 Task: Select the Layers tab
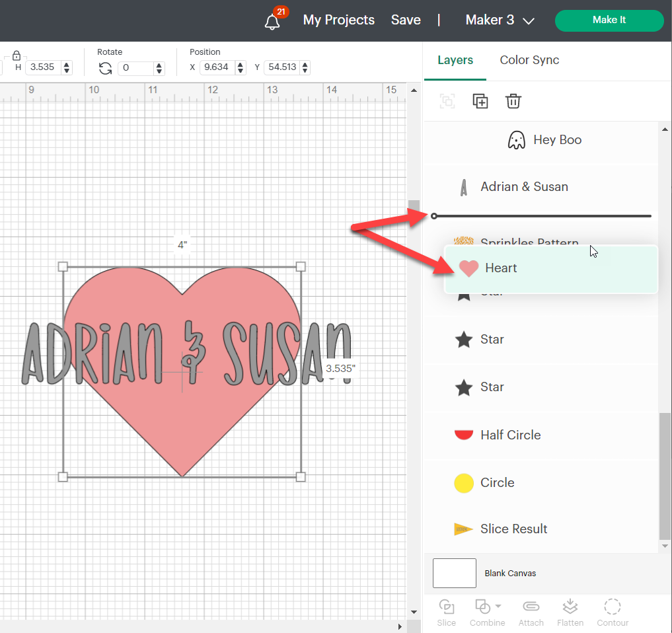tap(455, 60)
